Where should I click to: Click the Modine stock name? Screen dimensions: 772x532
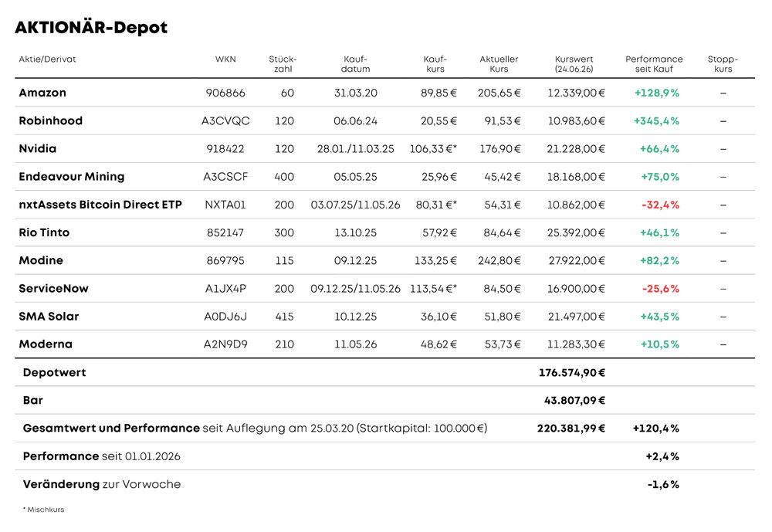tap(41, 260)
